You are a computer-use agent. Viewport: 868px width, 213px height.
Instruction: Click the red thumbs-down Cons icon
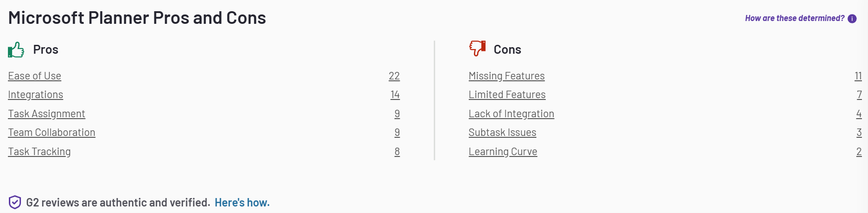477,48
